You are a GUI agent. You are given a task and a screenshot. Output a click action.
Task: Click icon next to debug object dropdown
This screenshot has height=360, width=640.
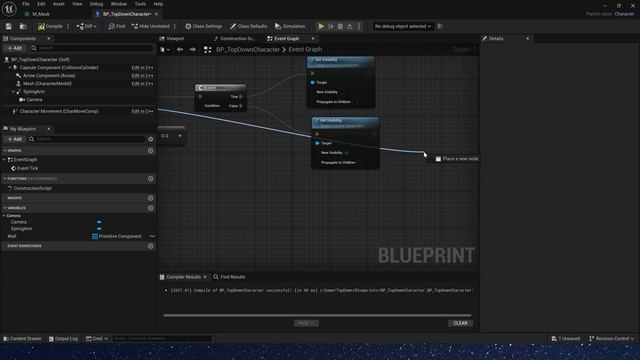click(440, 26)
